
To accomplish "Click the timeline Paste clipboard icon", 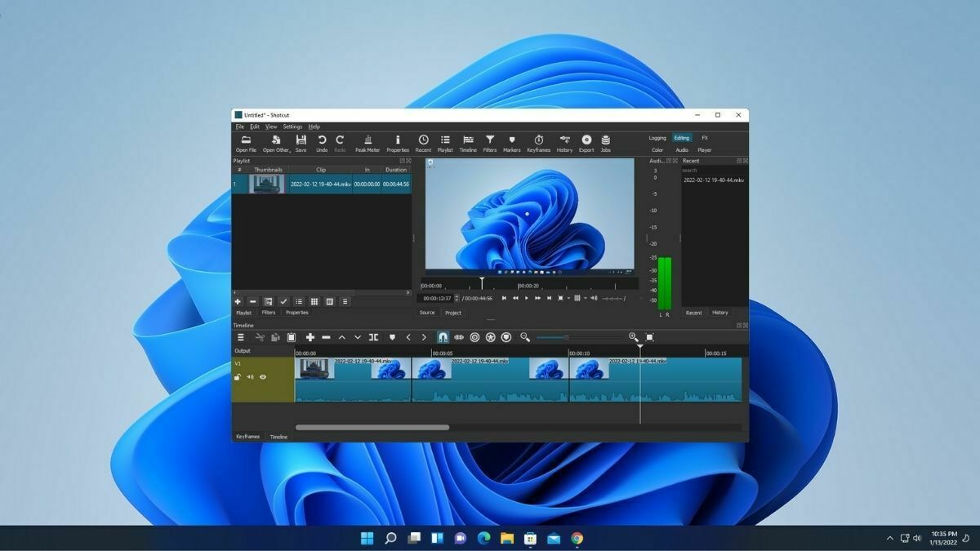I will tap(291, 337).
